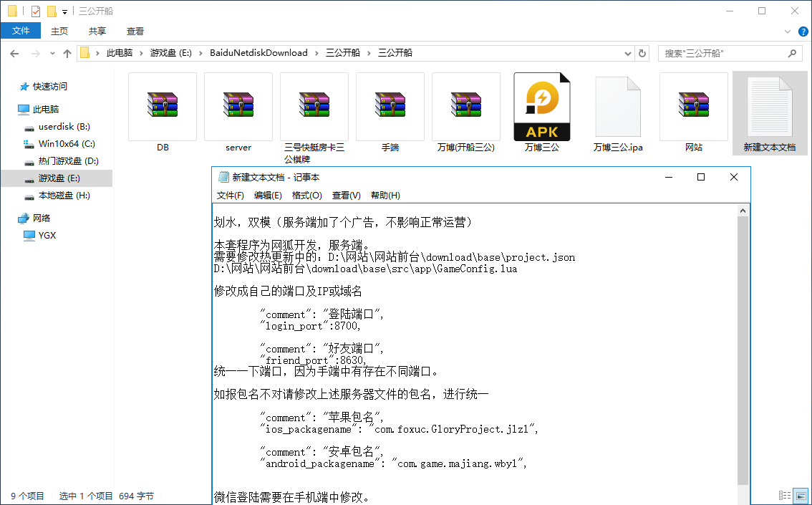Open the DB archive file
This screenshot has height=505, width=812.
163,106
